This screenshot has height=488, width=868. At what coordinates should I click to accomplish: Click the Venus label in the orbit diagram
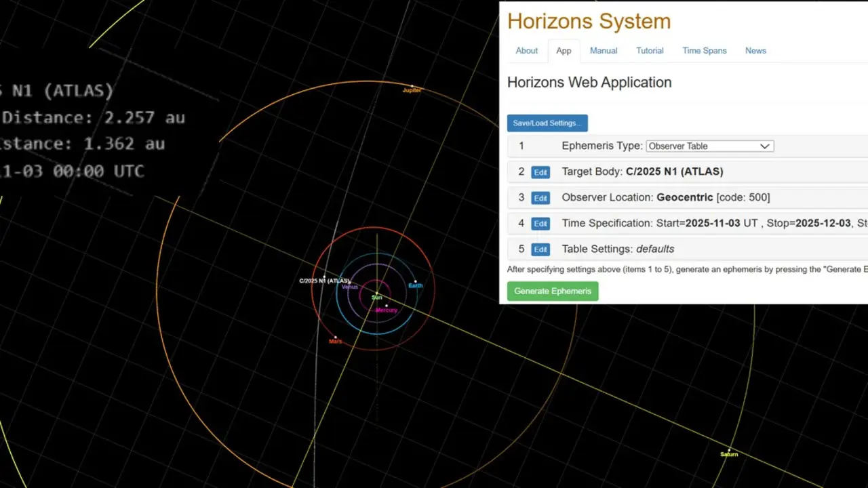[350, 287]
